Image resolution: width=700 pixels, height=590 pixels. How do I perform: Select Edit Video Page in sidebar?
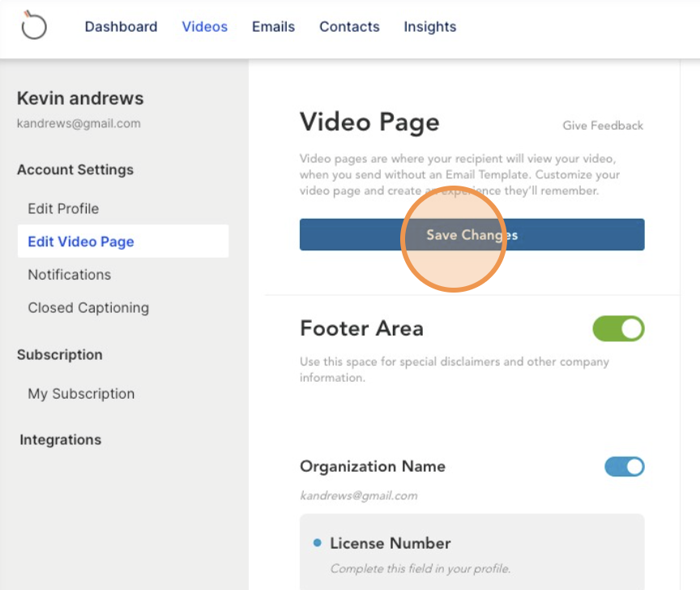[123, 242]
